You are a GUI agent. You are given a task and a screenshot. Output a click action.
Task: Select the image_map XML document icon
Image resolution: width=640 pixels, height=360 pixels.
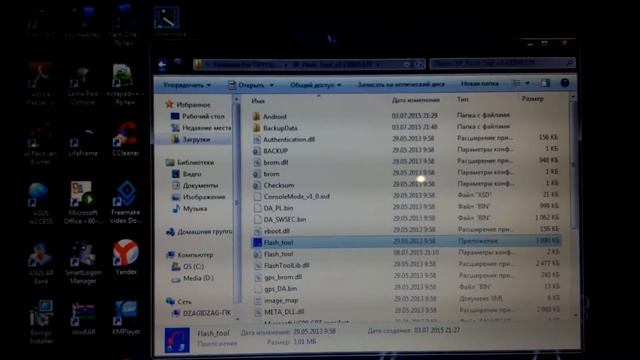click(x=258, y=300)
